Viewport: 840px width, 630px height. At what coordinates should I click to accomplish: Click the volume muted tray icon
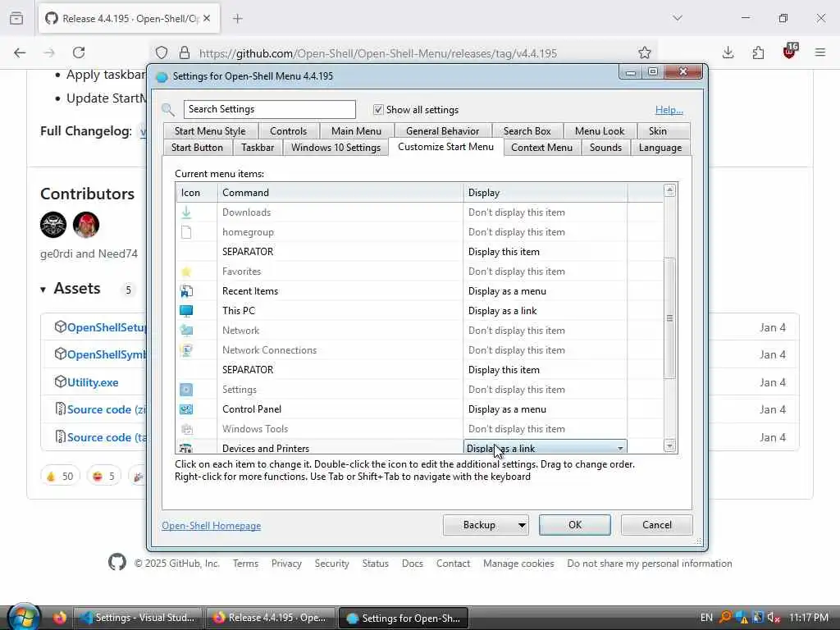773,618
